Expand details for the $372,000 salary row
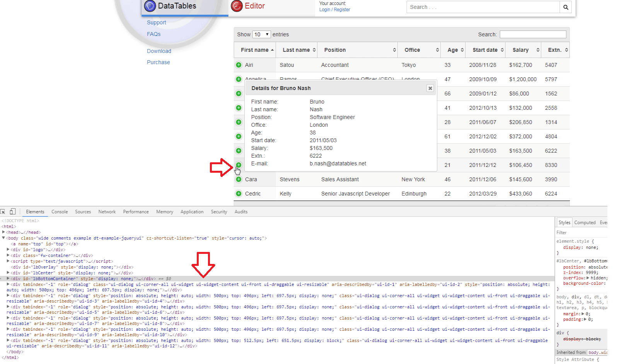 point(239,136)
